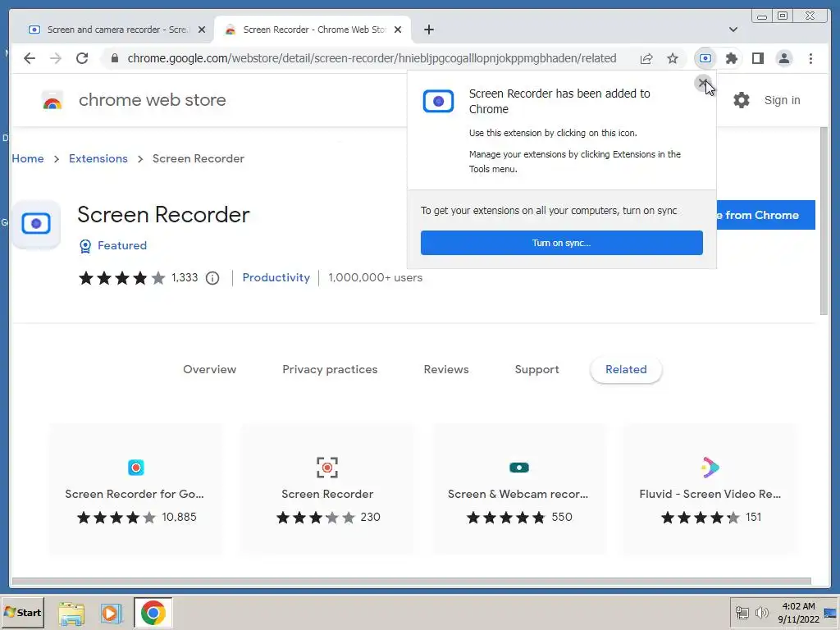
Task: Click the Screen & Webcam recorder icon
Action: click(519, 468)
